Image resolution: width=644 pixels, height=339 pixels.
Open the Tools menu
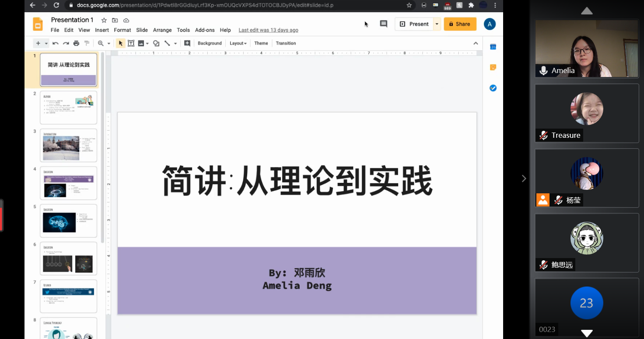(183, 30)
